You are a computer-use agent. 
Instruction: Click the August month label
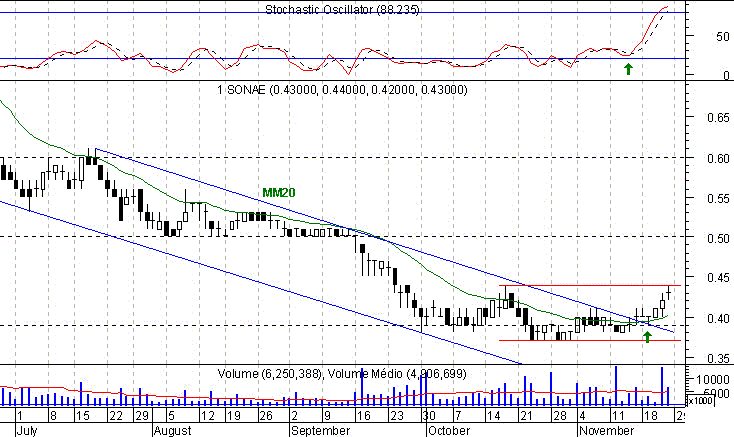[x=173, y=430]
